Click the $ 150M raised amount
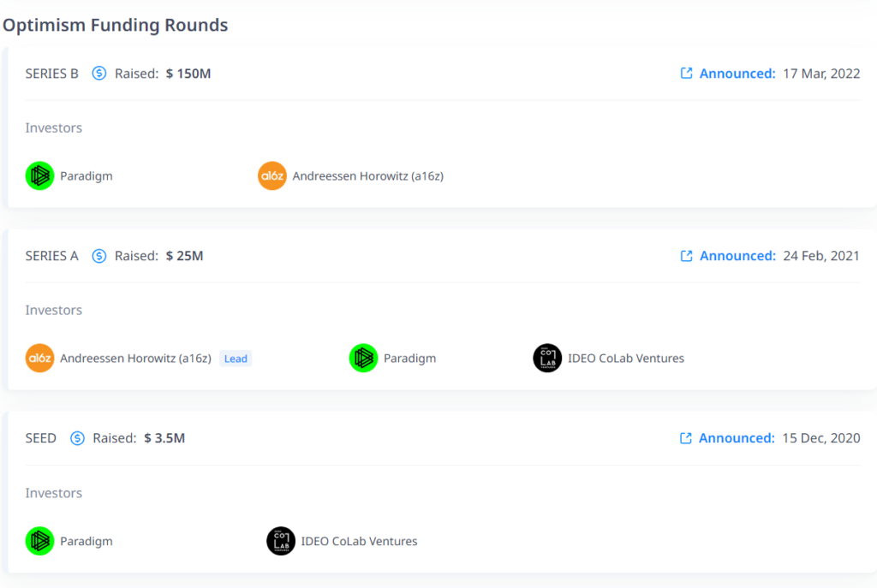The image size is (877, 588). [x=188, y=74]
